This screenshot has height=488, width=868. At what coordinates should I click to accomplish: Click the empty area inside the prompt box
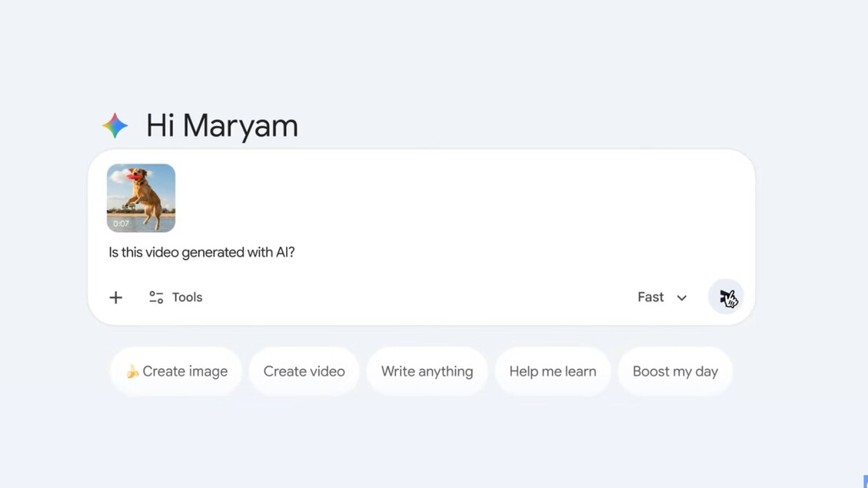pos(461,207)
